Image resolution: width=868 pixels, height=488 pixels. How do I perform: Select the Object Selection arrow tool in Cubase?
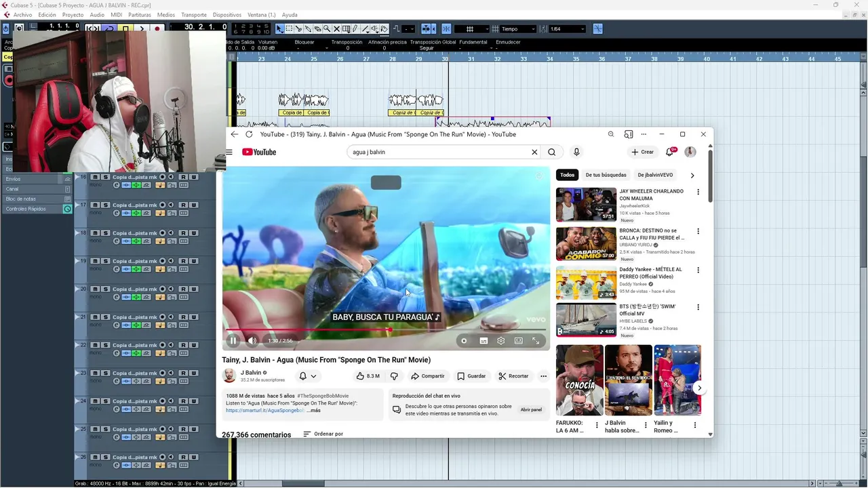pyautogui.click(x=279, y=29)
